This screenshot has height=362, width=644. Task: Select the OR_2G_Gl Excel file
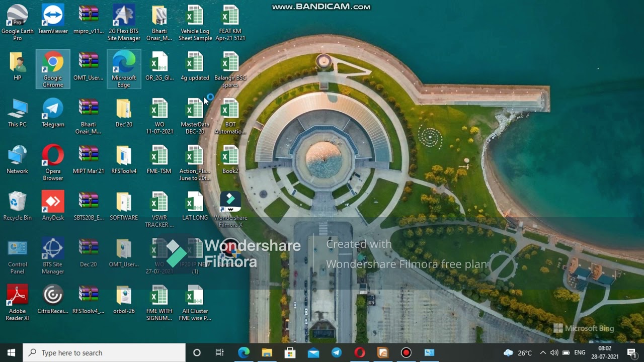pyautogui.click(x=159, y=66)
